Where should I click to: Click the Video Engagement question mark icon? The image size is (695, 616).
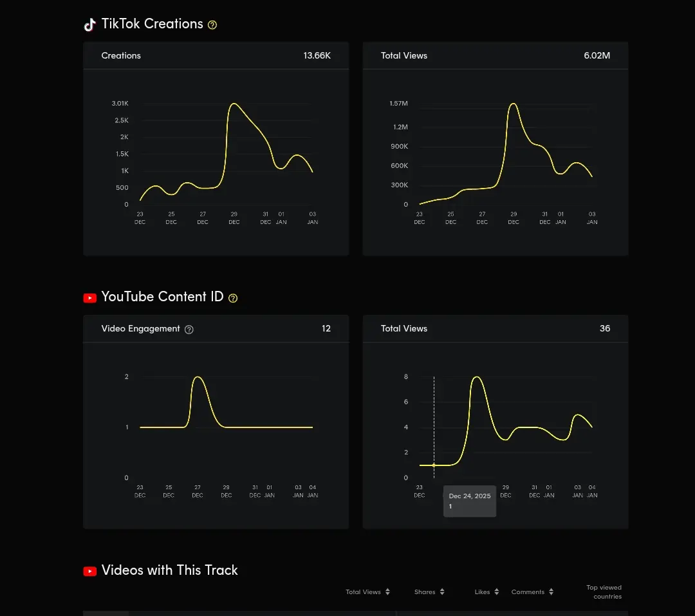189,330
